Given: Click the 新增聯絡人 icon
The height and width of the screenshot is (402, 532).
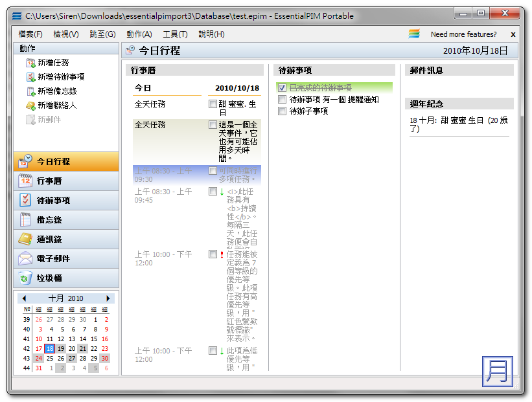Looking at the screenshot, I should click(29, 104).
